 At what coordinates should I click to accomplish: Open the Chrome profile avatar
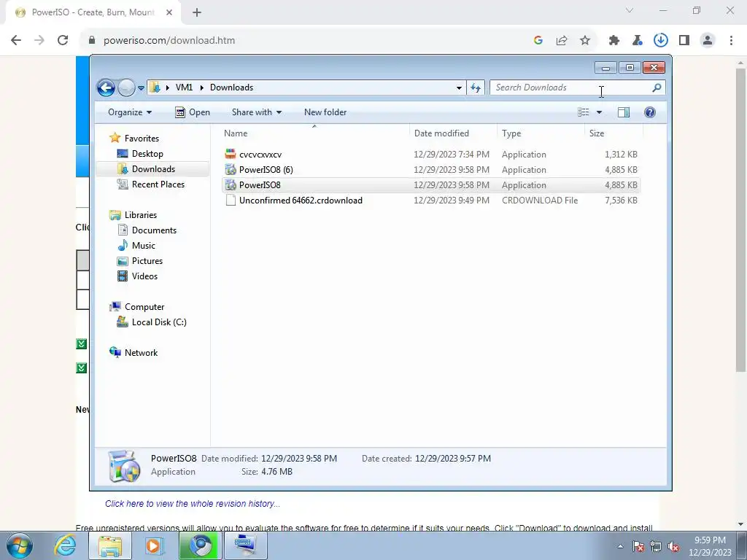tap(708, 41)
